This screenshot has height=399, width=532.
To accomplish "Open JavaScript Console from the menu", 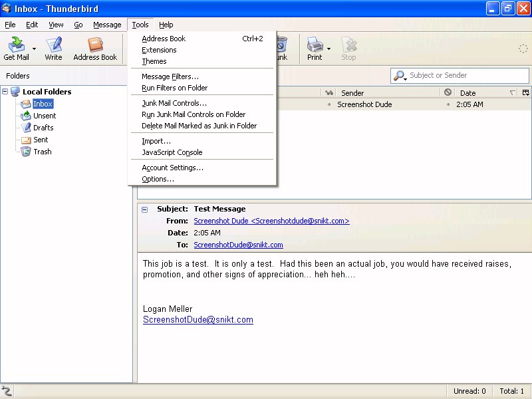I will 202,152.
